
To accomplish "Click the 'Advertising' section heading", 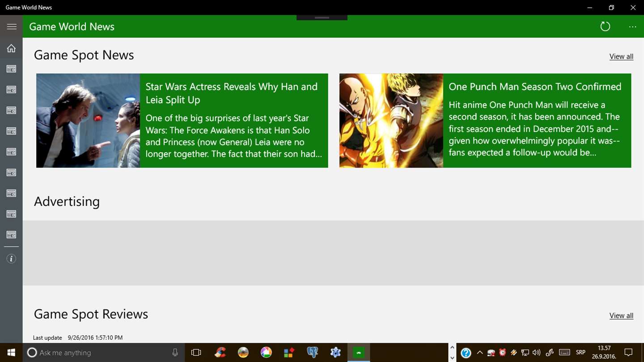I will [67, 202].
